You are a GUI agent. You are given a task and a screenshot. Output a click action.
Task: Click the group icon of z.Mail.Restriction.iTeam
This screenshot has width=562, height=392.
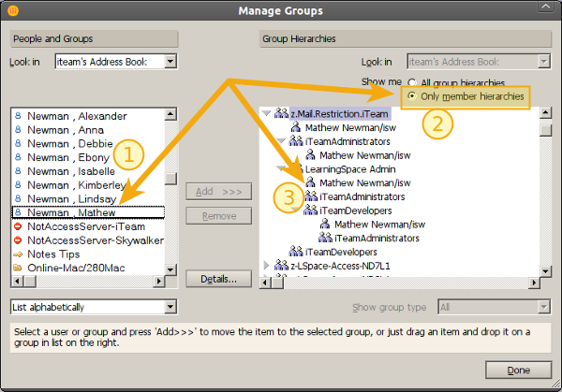coord(281,113)
